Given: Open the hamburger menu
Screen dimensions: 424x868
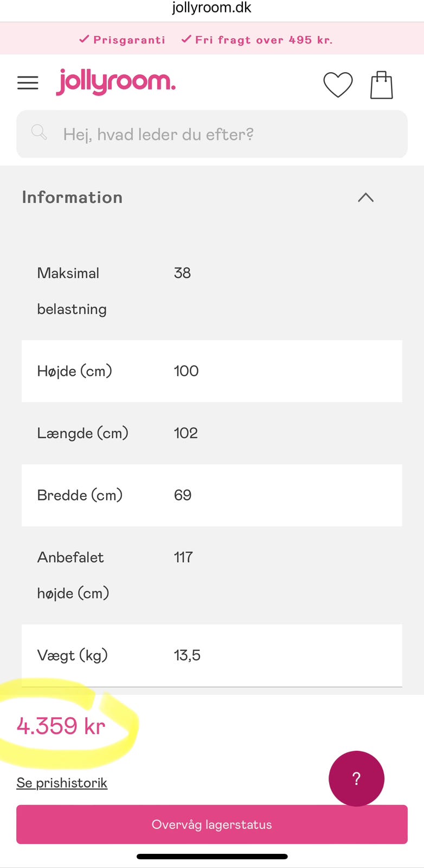Looking at the screenshot, I should click(28, 83).
